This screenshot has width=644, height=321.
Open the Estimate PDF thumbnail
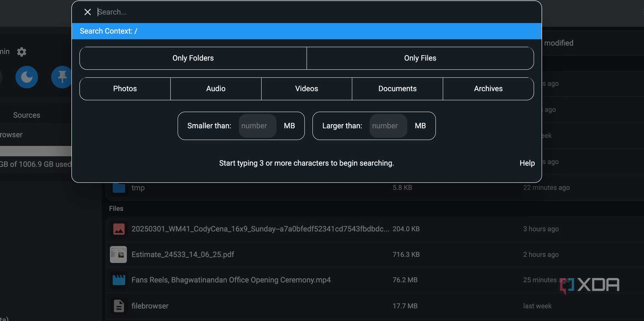[x=118, y=255]
